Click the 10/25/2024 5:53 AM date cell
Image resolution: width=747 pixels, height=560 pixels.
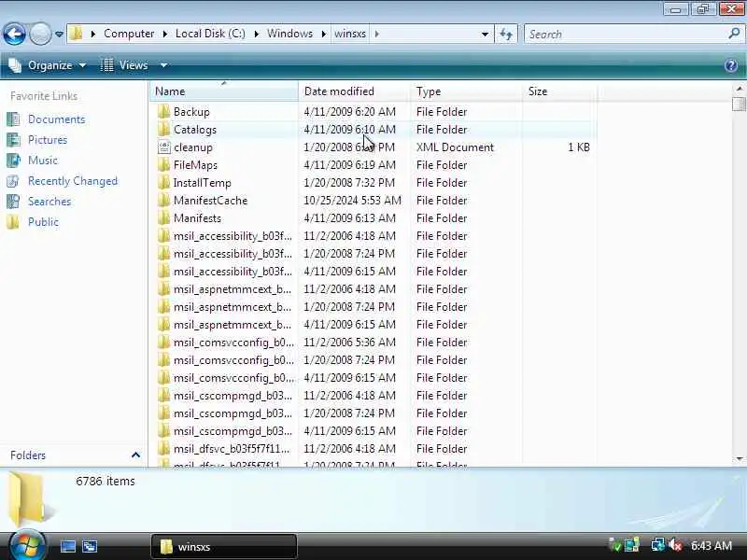[353, 201]
